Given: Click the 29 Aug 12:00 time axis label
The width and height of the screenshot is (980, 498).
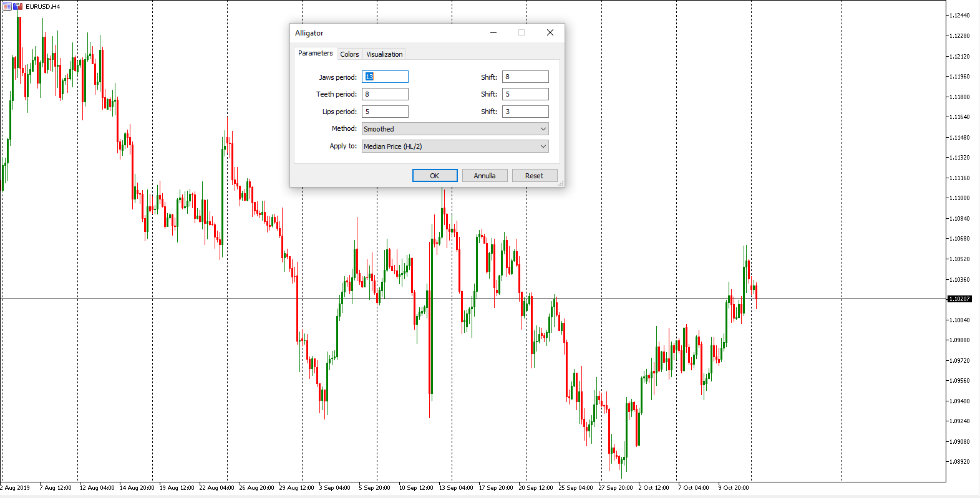Looking at the screenshot, I should 297,488.
